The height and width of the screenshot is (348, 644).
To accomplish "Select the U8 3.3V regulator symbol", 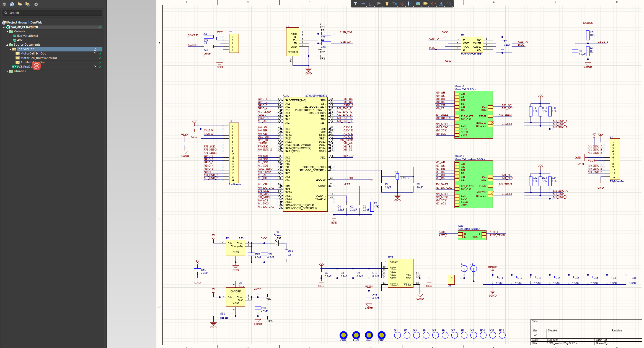I will pyautogui.click(x=236, y=297).
